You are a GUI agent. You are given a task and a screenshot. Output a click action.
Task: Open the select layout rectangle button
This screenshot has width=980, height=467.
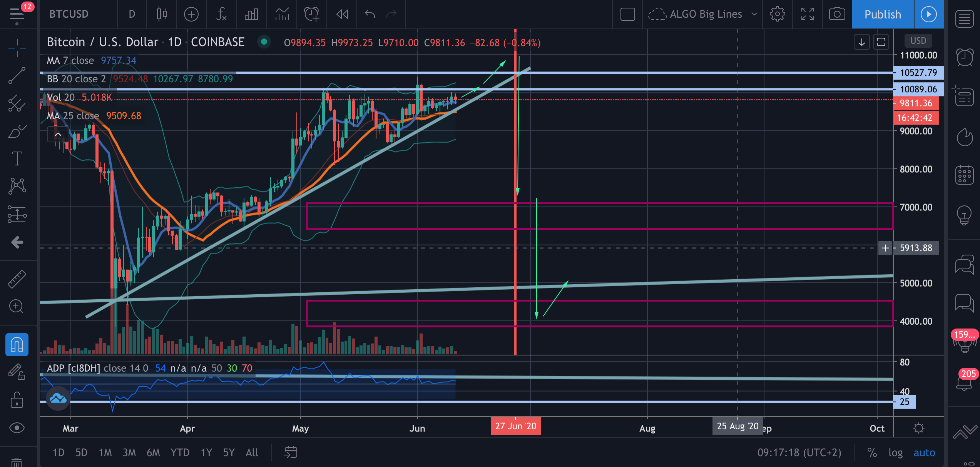(x=628, y=14)
